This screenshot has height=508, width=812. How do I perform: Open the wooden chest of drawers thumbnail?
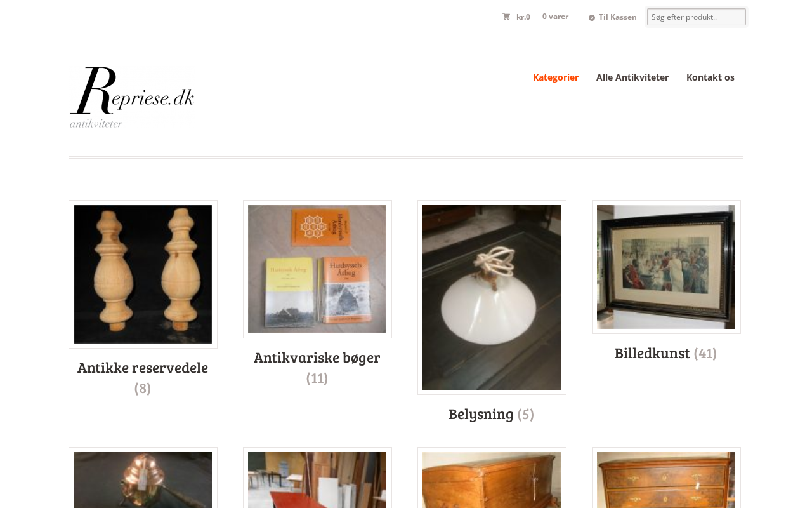[x=666, y=480]
